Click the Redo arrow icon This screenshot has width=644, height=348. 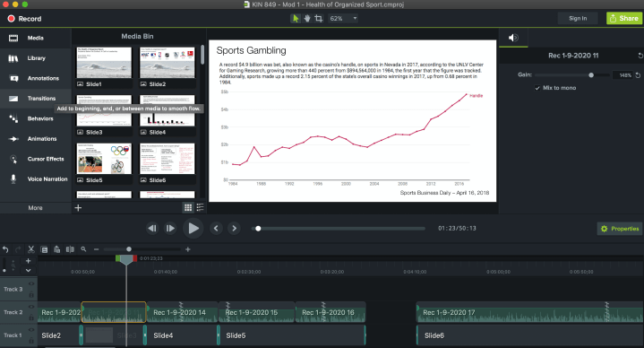18,249
